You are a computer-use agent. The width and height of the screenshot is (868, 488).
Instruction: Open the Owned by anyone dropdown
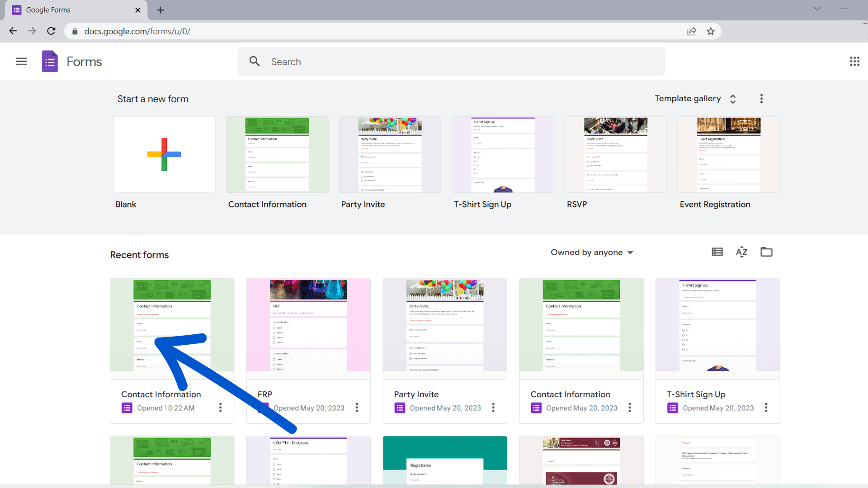[x=590, y=251]
